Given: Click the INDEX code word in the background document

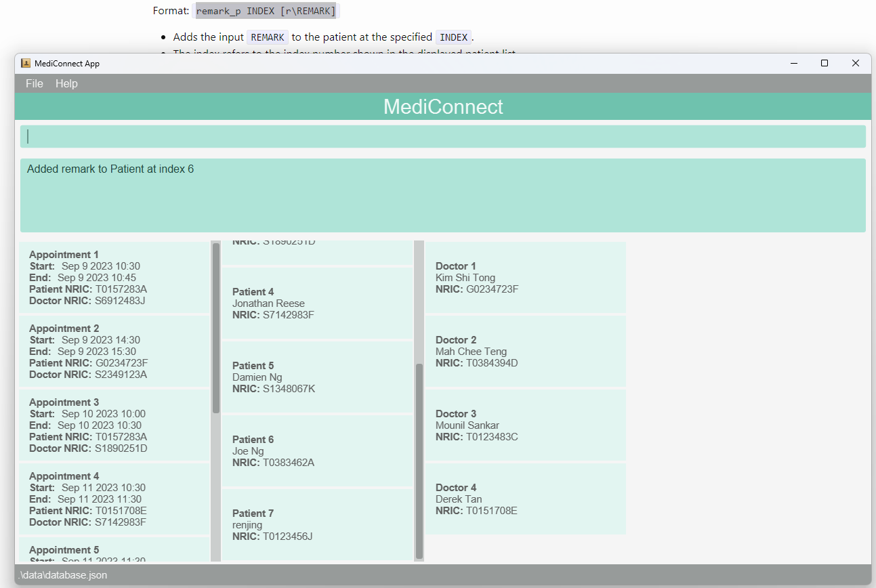Looking at the screenshot, I should tap(453, 37).
